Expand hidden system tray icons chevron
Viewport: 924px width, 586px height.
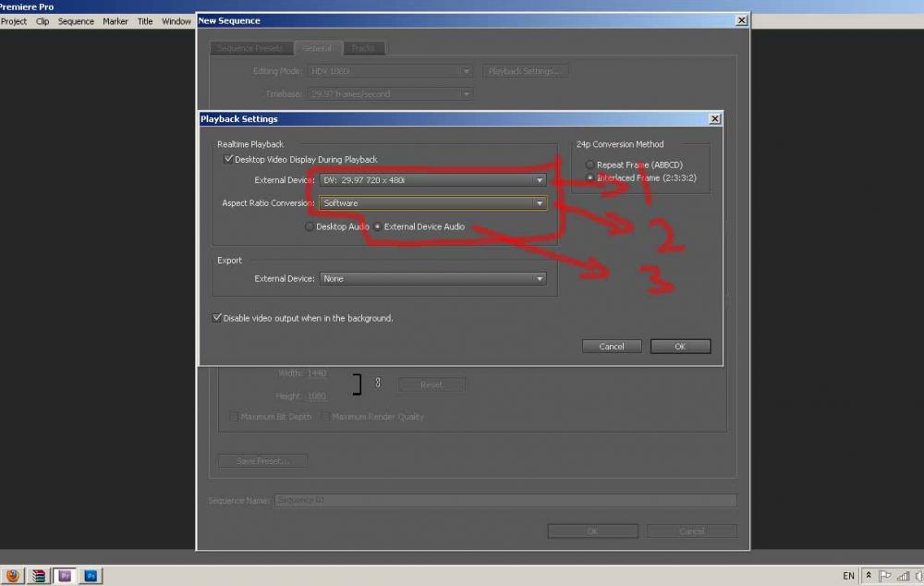[869, 575]
